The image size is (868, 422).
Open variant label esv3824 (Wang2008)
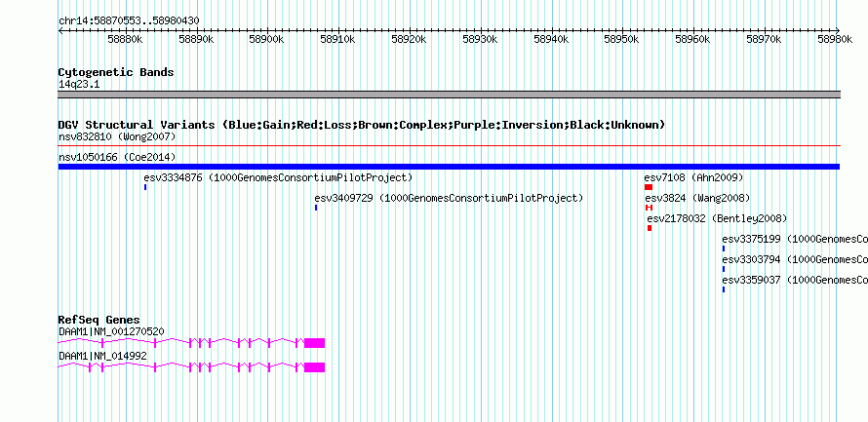[697, 199]
